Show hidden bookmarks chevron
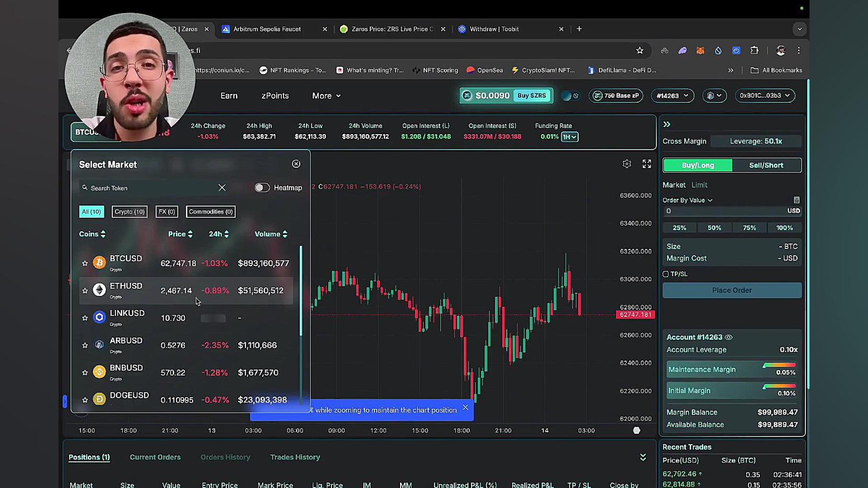 [x=731, y=70]
